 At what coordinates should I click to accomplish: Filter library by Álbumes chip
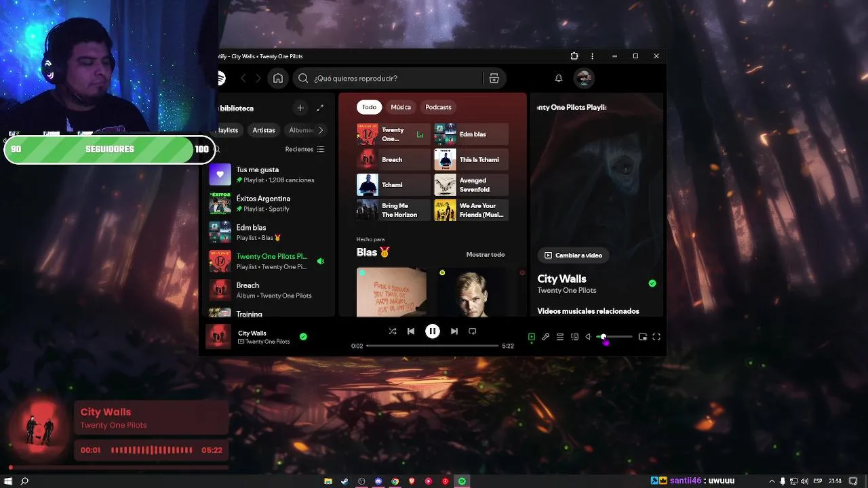(301, 130)
